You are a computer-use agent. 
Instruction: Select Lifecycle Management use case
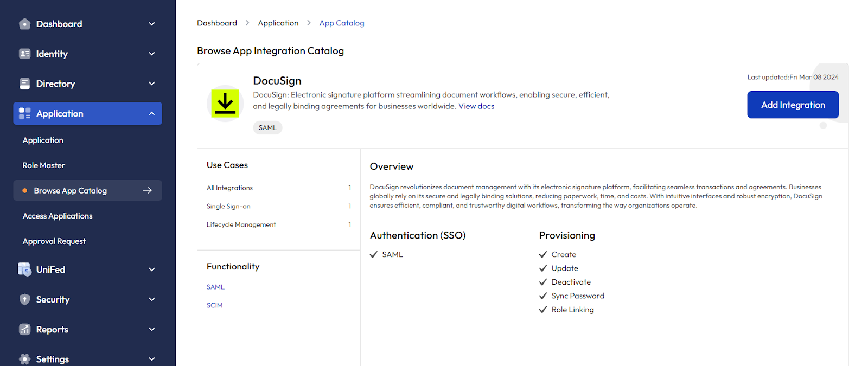[x=279, y=224]
